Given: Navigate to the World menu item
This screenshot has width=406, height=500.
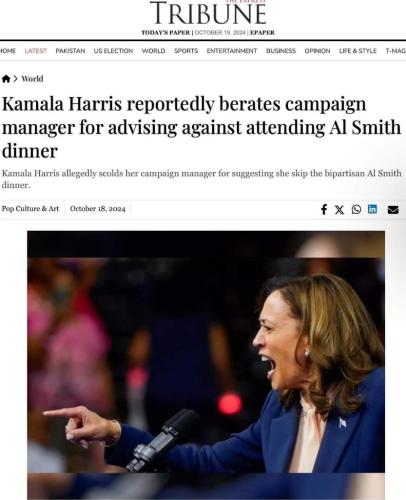Looking at the screenshot, I should click(154, 51).
